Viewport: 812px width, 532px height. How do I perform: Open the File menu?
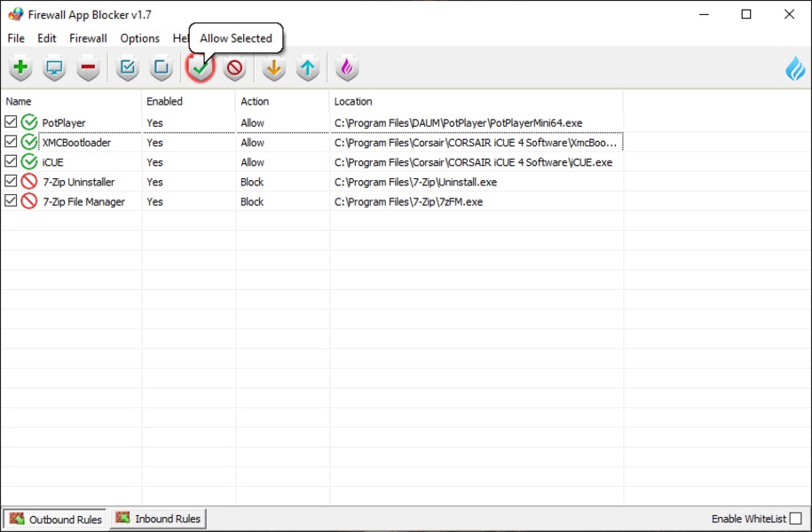point(16,38)
